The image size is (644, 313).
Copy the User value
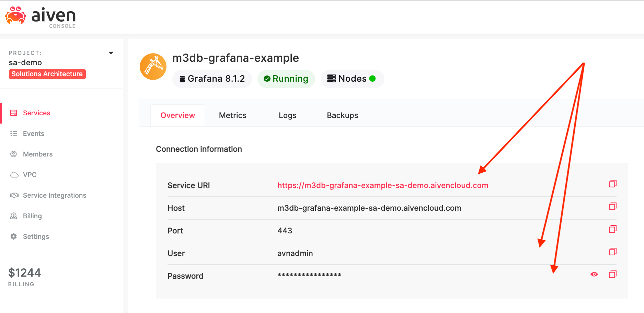(613, 252)
